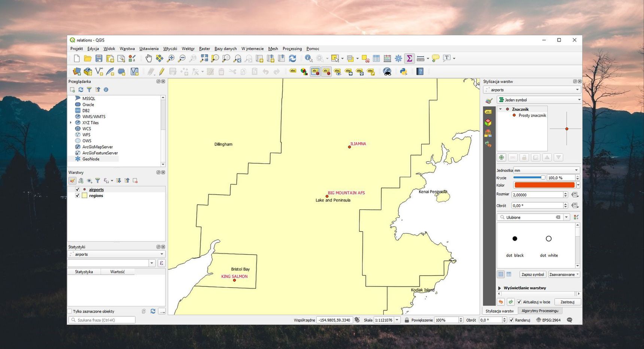Open the help book icon
644x349 pixels.
(x=420, y=72)
